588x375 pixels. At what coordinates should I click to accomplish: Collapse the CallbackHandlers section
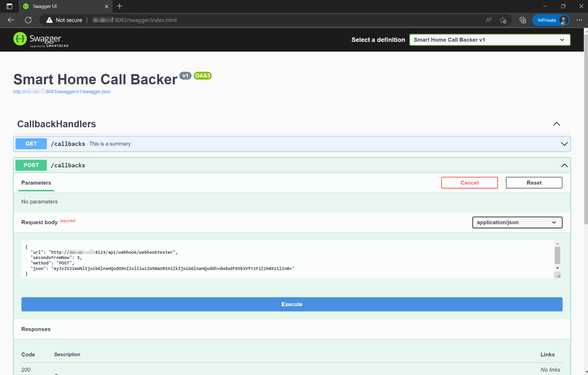click(x=556, y=124)
